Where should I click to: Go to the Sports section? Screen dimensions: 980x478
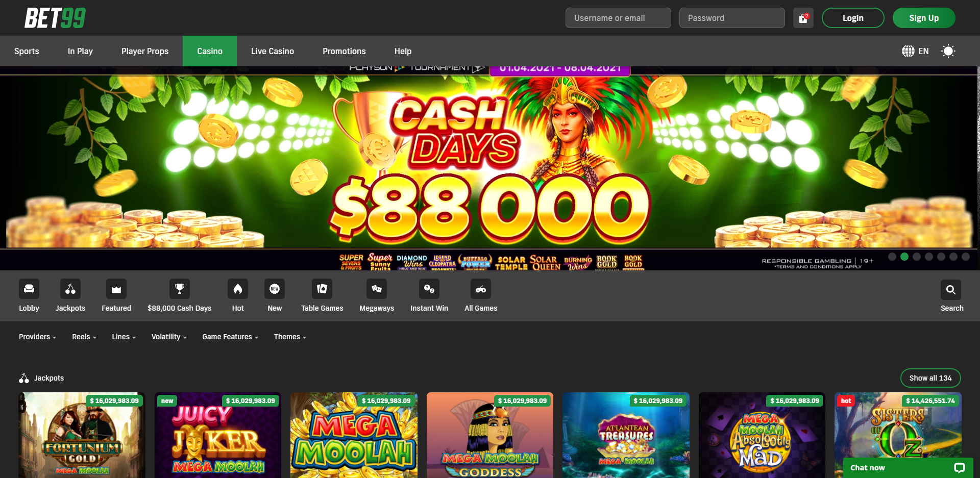pos(27,51)
